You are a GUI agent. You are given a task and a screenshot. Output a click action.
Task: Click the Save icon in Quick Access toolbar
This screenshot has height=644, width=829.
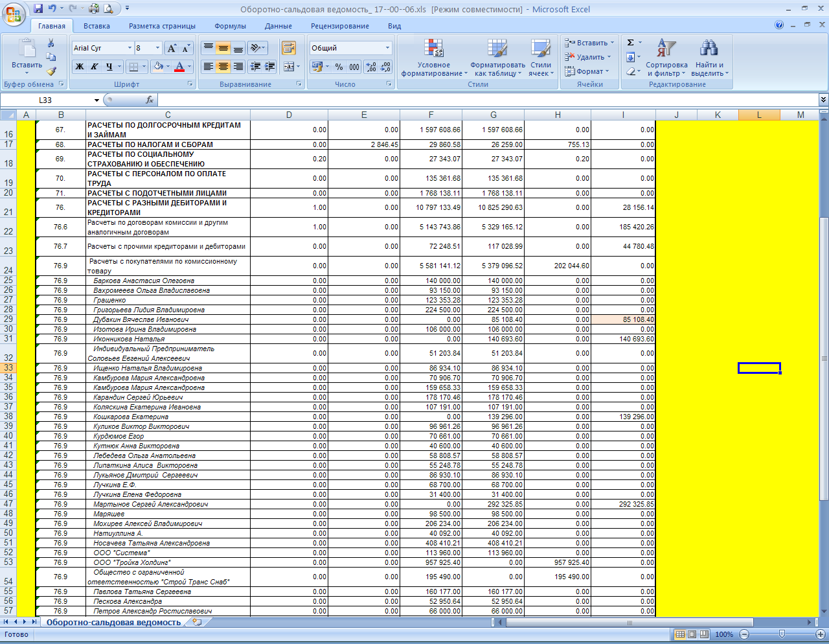click(38, 9)
